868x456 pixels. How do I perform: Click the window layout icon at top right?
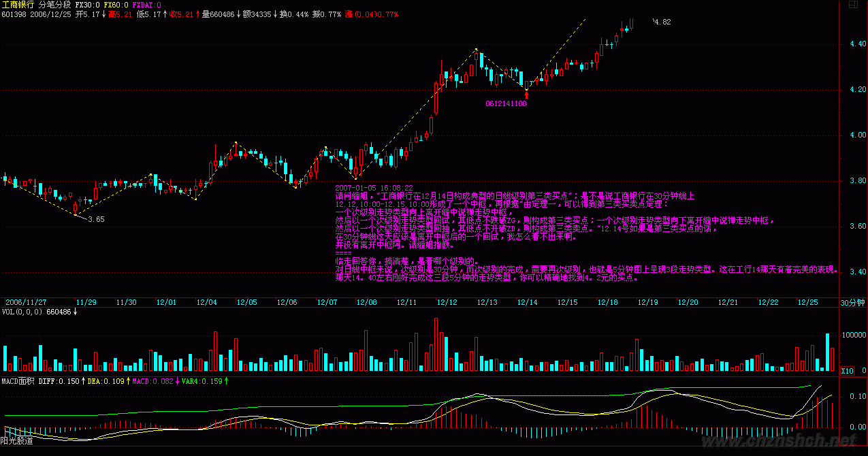pos(852,5)
